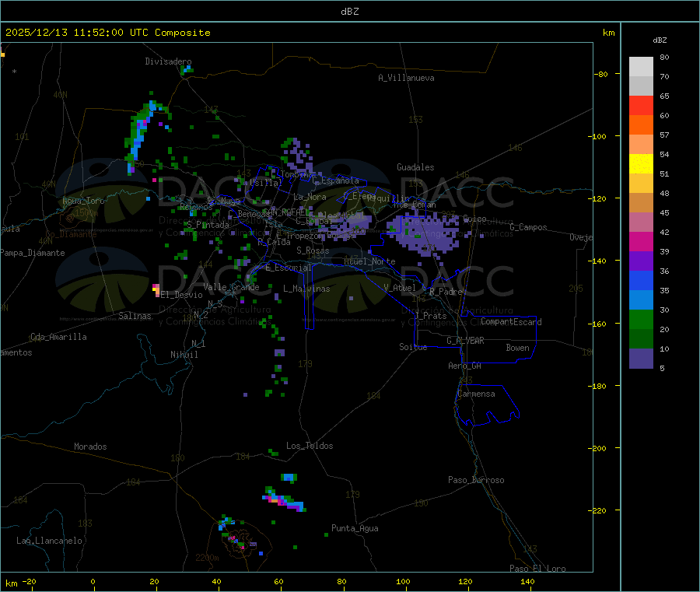
Task: Click the Cda_Amarilla location label
Action: pos(58,337)
